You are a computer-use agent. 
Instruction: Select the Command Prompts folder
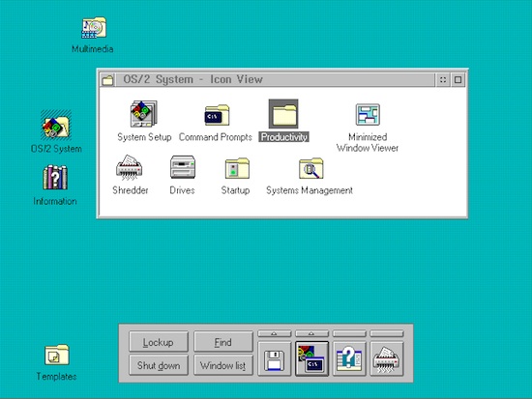point(217,115)
